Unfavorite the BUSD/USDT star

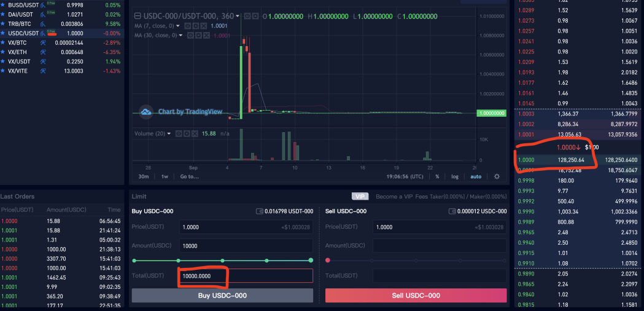tap(3, 5)
